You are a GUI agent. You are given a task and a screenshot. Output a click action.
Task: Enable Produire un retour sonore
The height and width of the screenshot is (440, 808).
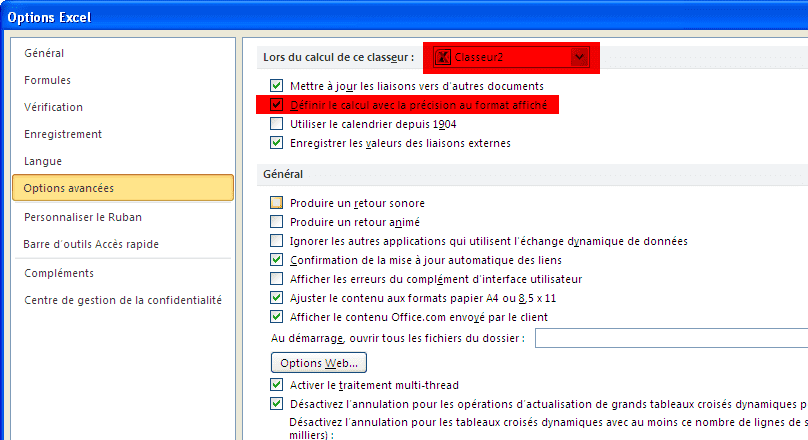[276, 202]
